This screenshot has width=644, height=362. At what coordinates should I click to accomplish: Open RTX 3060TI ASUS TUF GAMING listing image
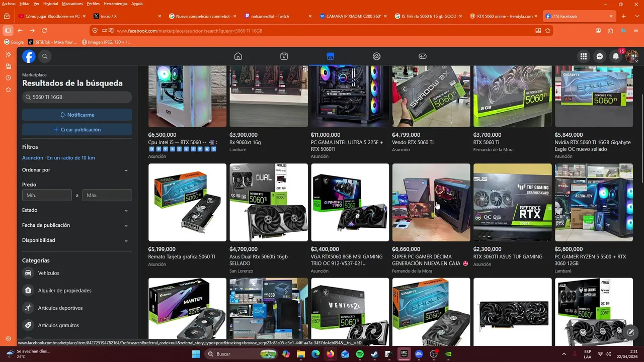(513, 202)
